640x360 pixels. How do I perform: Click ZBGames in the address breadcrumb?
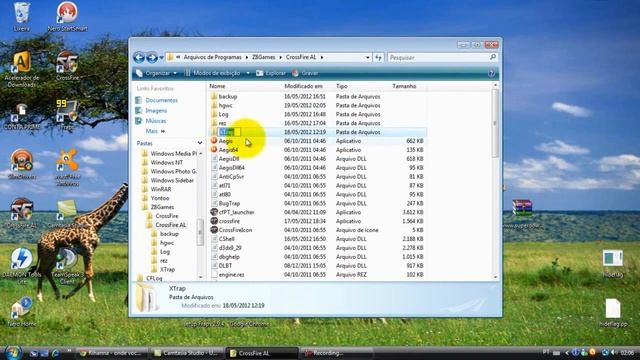[263, 58]
